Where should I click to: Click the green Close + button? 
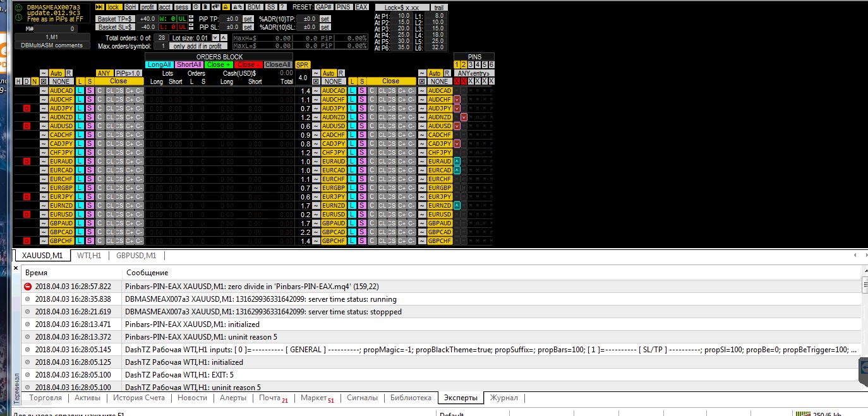219,64
